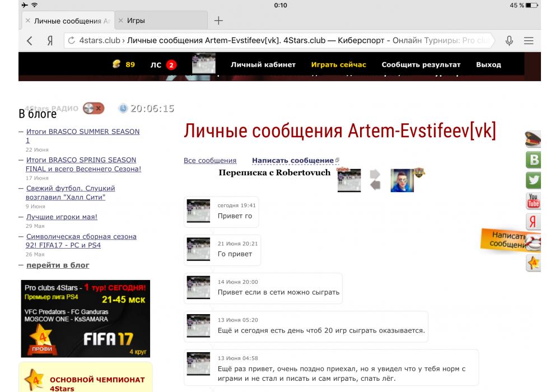
Task: Click the Yandex sidebar icon
Action: point(534,222)
